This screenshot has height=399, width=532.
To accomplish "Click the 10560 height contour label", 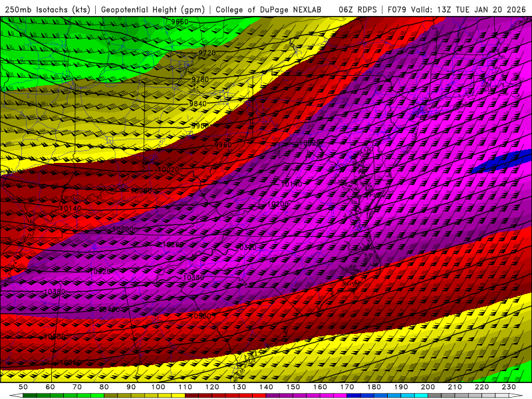I will coord(70,362).
